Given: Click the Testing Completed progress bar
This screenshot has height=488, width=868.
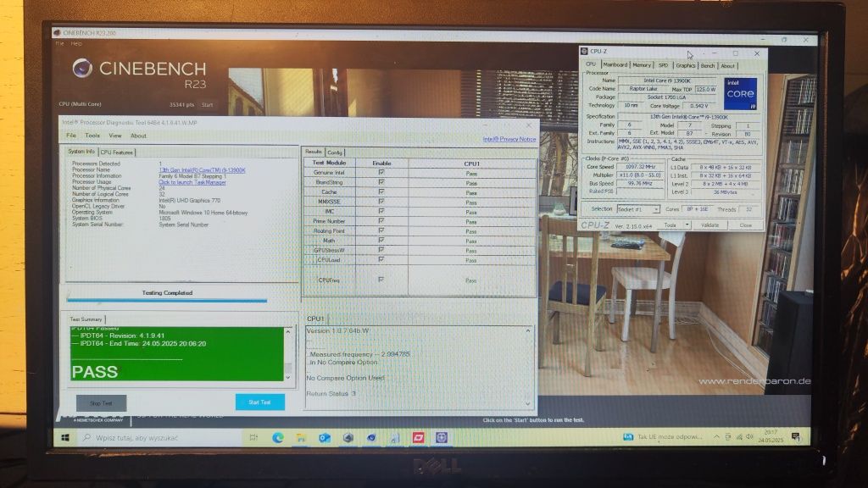Looking at the screenshot, I should click(x=167, y=301).
